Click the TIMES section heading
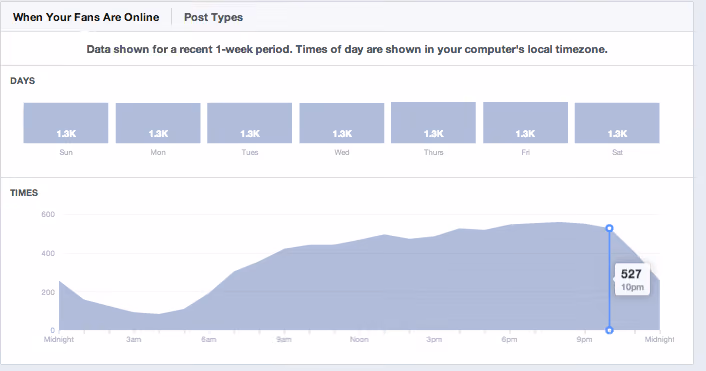This screenshot has height=371, width=706. pyautogui.click(x=24, y=193)
